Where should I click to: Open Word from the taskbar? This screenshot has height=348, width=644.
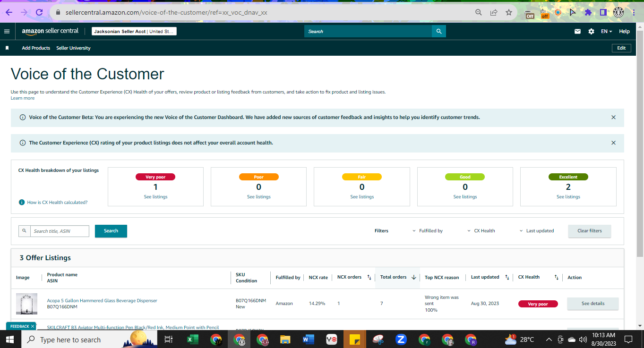(x=309, y=340)
